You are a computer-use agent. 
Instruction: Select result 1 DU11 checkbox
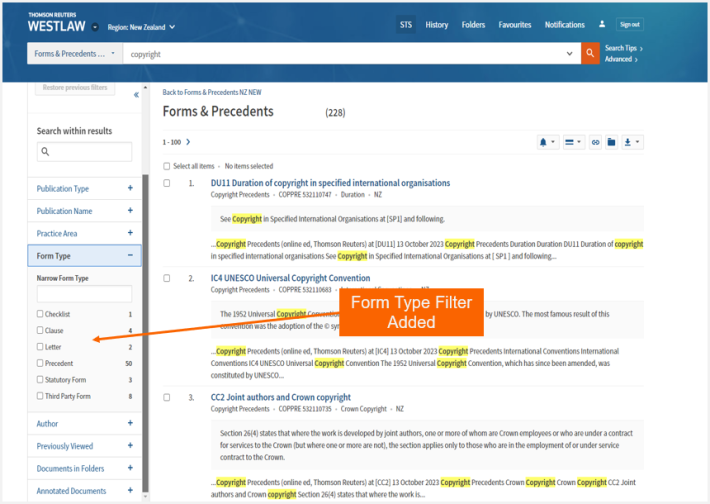(x=167, y=183)
